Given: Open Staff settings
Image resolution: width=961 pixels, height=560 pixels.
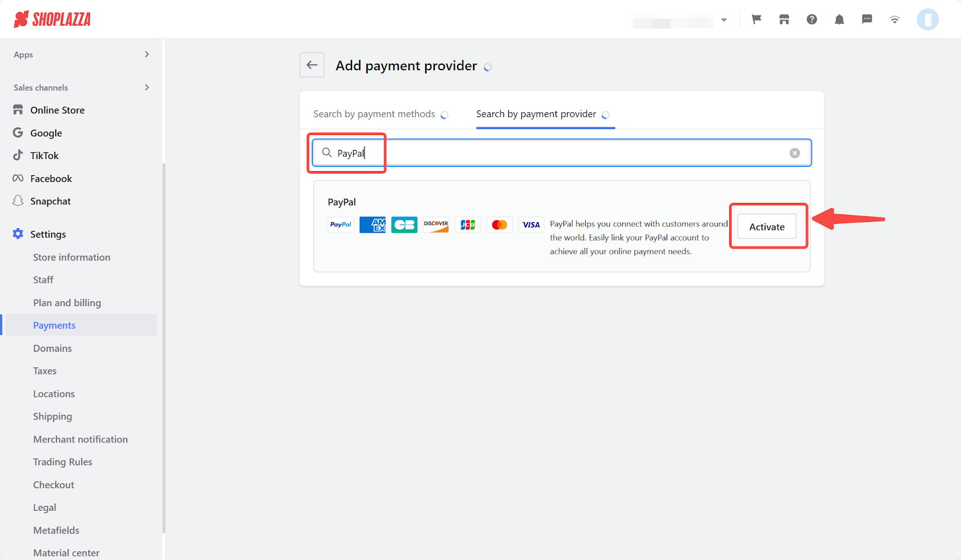Looking at the screenshot, I should tap(43, 280).
